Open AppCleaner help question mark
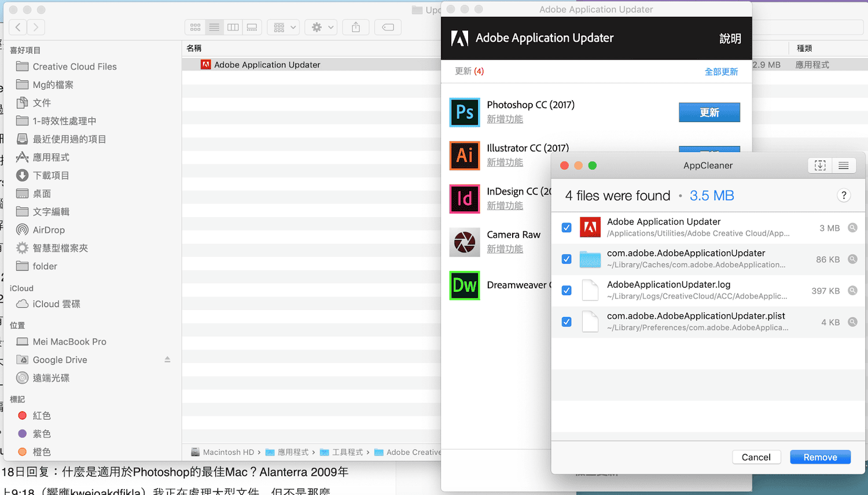Viewport: 868px width, 495px height. (x=844, y=196)
